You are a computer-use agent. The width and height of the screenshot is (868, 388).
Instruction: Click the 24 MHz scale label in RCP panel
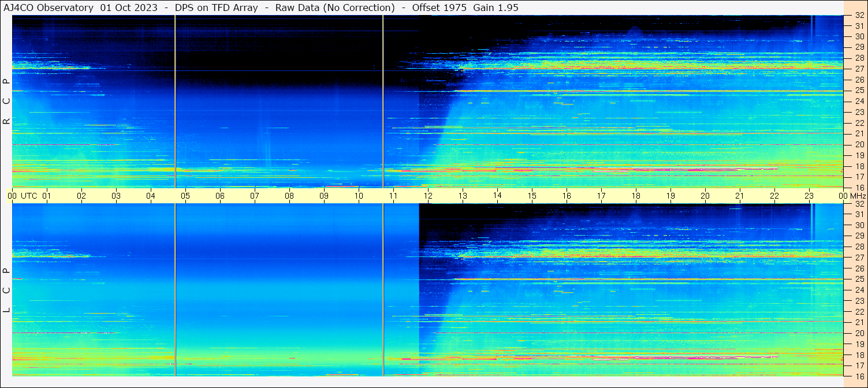tap(859, 101)
